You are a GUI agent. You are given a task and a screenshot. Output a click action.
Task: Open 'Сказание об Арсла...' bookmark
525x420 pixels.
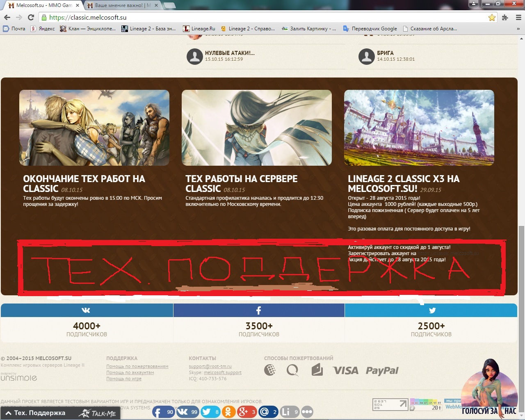click(x=430, y=29)
